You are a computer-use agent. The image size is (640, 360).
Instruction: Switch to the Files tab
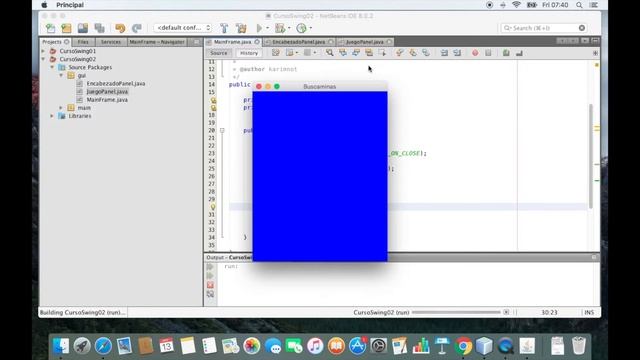point(83,42)
